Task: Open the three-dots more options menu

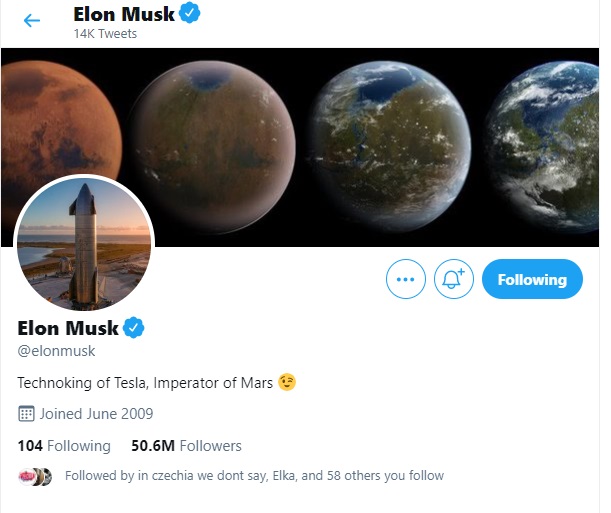Action: (405, 280)
